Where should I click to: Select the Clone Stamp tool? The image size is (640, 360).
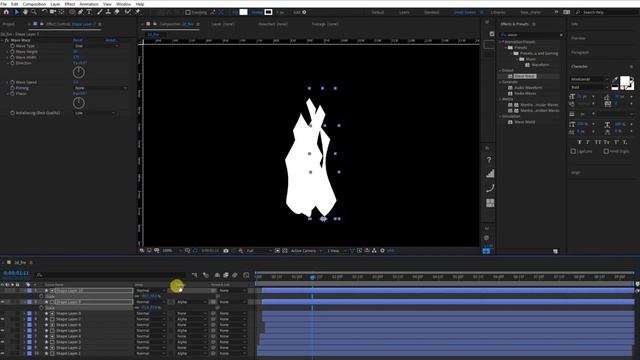pyautogui.click(x=108, y=12)
